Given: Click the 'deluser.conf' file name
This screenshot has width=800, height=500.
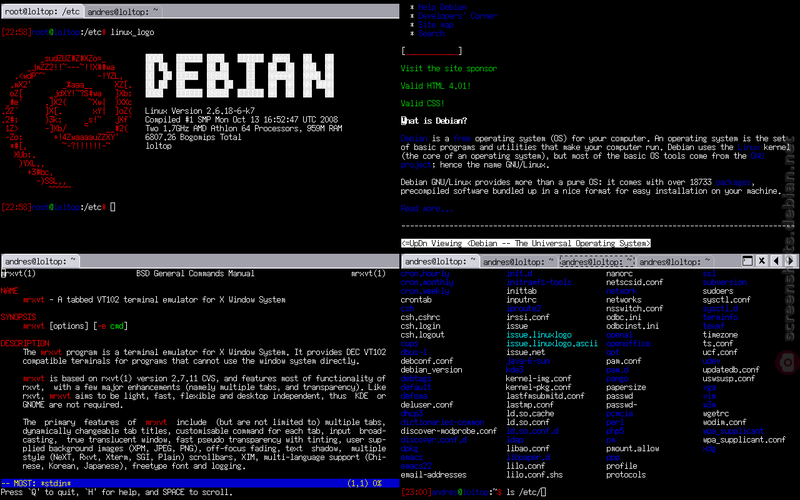Looking at the screenshot, I should [427, 405].
